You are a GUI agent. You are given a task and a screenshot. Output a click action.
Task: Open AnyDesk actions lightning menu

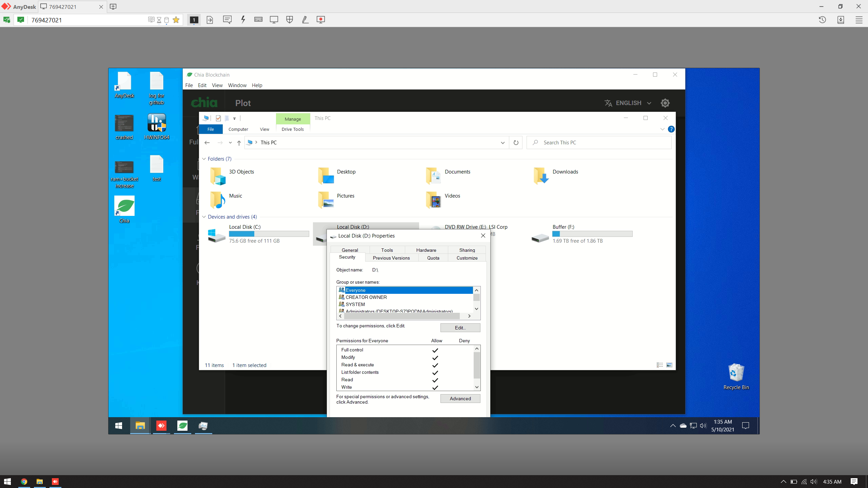[243, 20]
